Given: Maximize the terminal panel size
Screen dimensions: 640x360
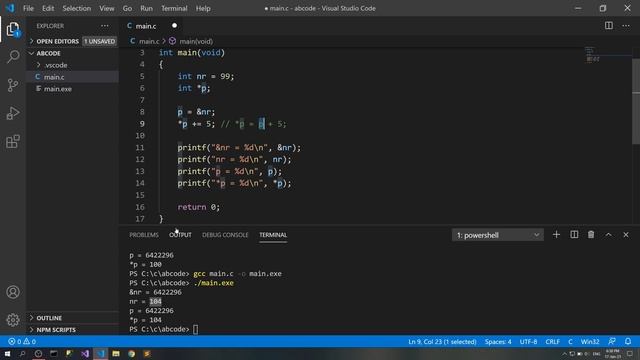Looking at the screenshot, I should point(608,235).
